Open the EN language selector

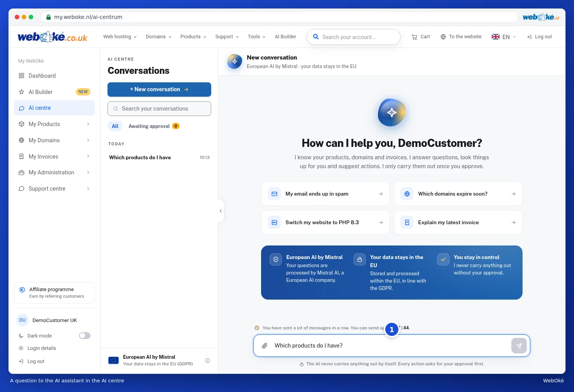coord(504,37)
